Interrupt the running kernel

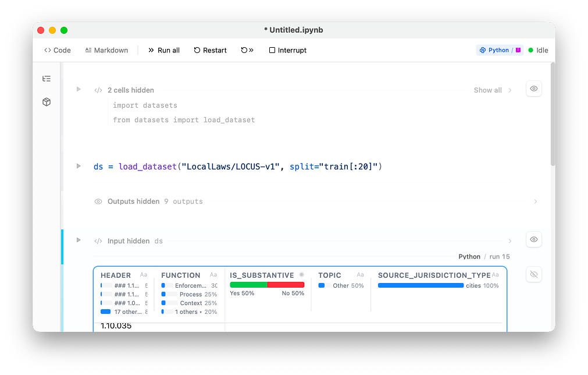(x=288, y=50)
